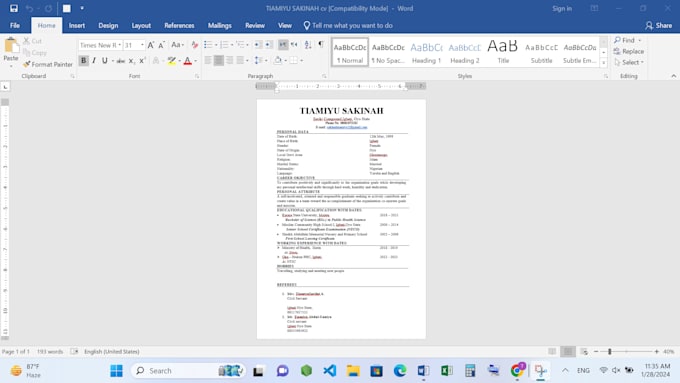Click the Cut scissors icon
This screenshot has width=680, height=383.
coord(26,41)
